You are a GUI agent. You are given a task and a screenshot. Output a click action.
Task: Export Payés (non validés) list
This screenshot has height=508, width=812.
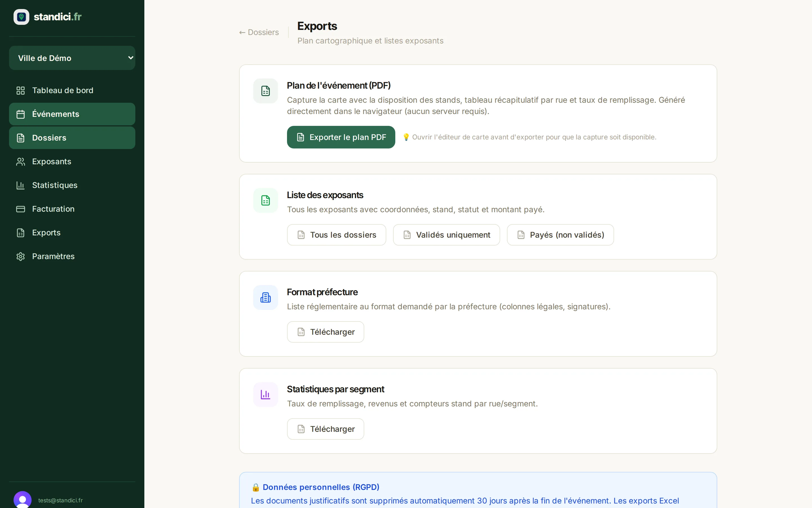point(560,235)
